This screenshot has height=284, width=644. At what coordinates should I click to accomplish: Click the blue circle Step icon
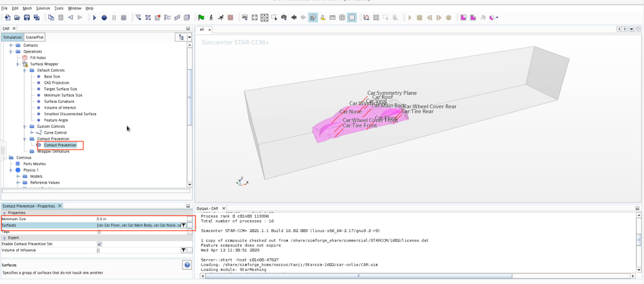pos(104,17)
